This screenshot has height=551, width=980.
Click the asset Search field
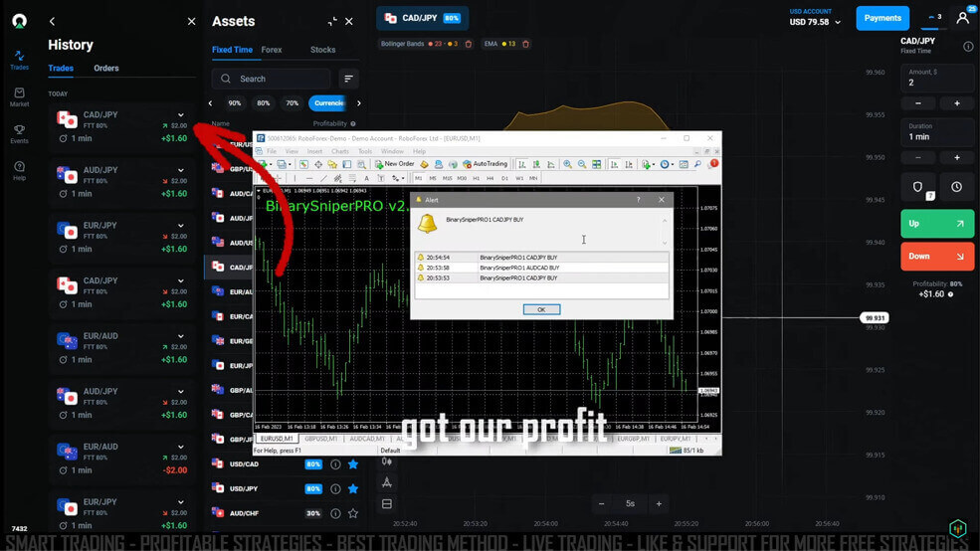tap(271, 79)
